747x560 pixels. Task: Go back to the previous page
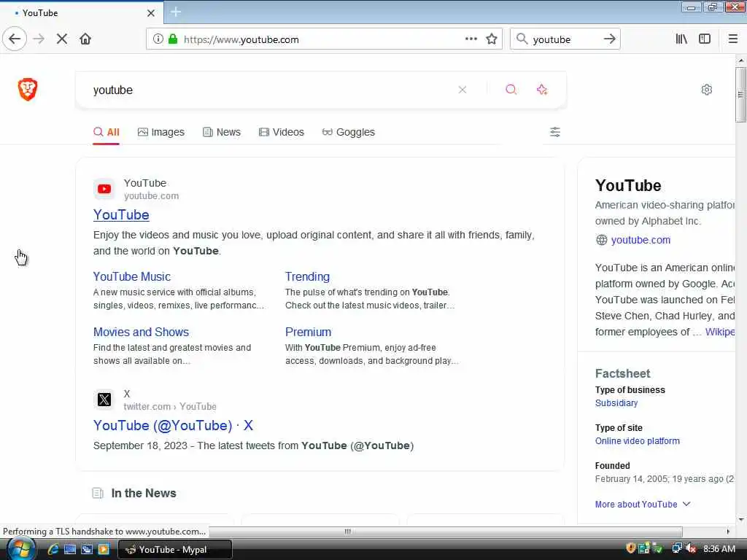click(x=15, y=39)
